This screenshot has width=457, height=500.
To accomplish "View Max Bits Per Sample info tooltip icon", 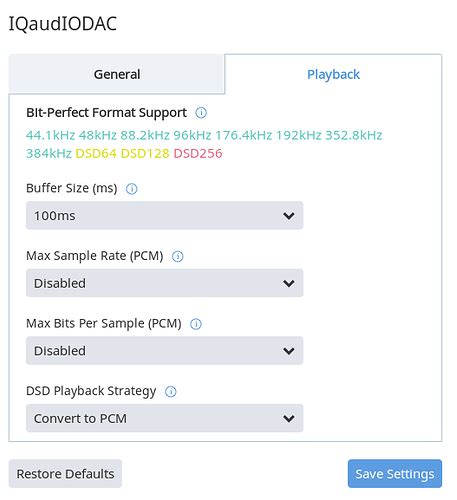I will (196, 324).
